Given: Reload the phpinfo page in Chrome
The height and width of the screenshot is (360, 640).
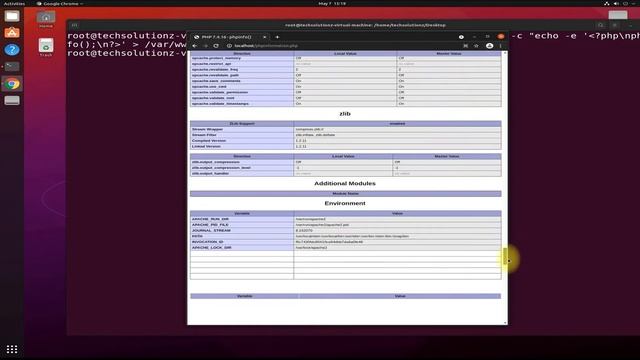Looking at the screenshot, I should pyautogui.click(x=216, y=46).
